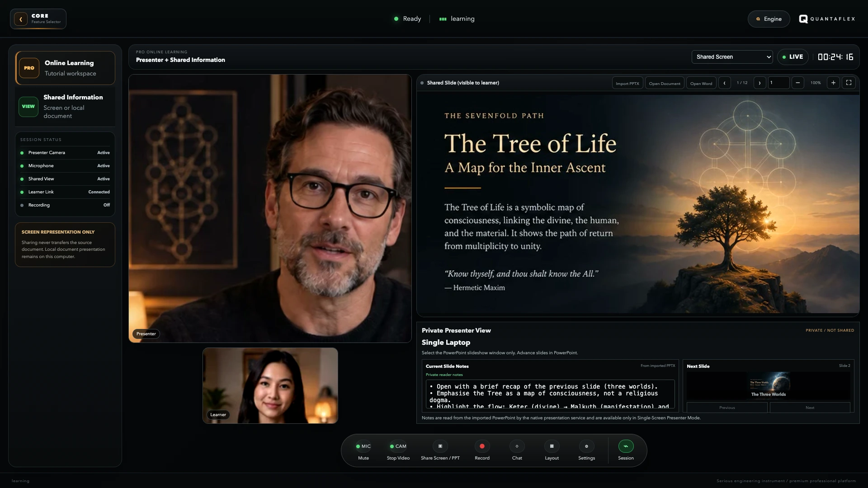Click the Presenter label badge

point(146,334)
